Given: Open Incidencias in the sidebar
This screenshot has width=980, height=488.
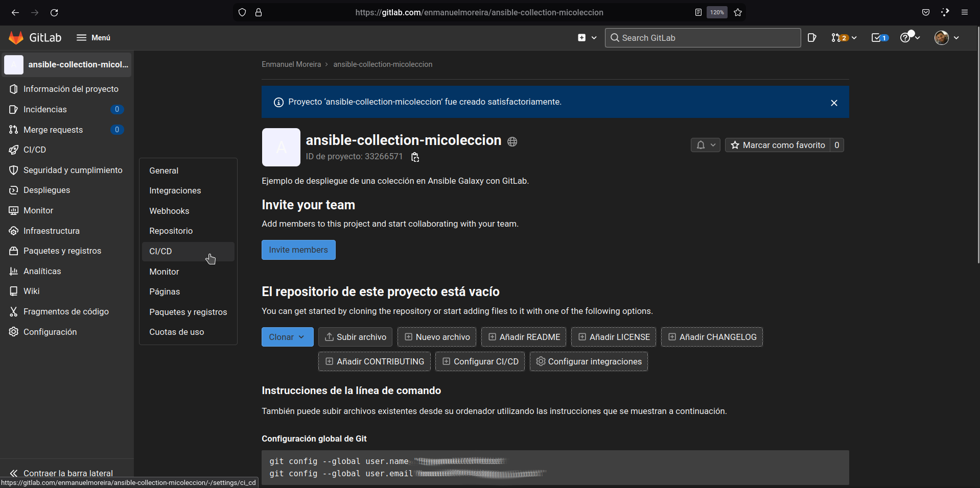Looking at the screenshot, I should coord(66,109).
